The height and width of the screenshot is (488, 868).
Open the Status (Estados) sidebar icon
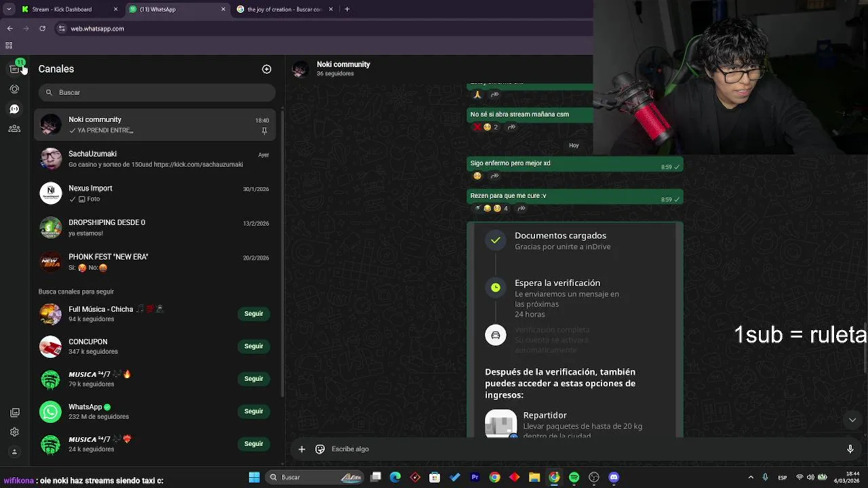(14, 89)
